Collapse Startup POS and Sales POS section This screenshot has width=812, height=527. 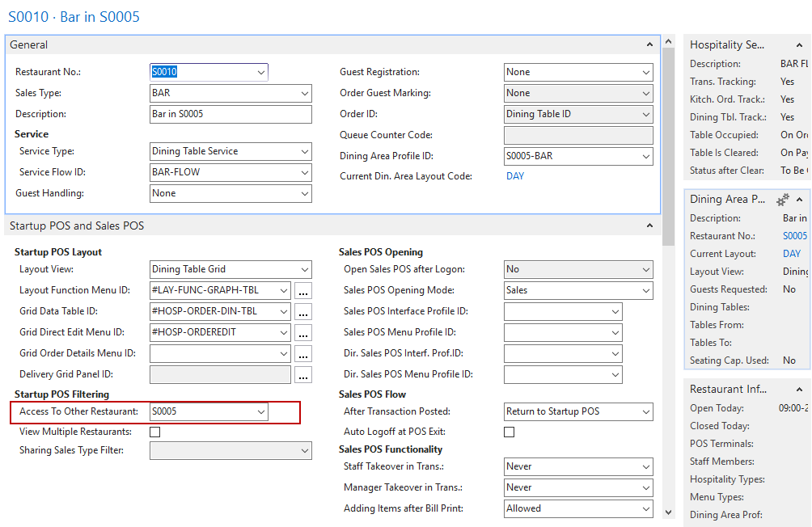[x=649, y=226]
